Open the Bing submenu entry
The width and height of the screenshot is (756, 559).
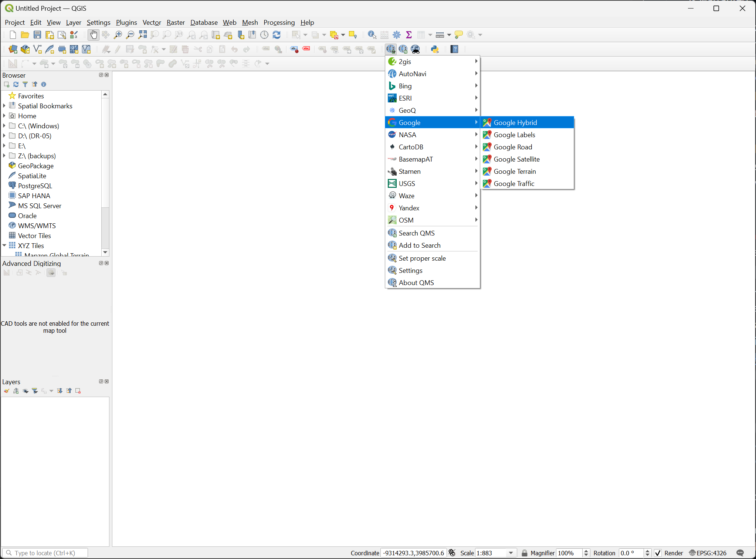pos(433,86)
